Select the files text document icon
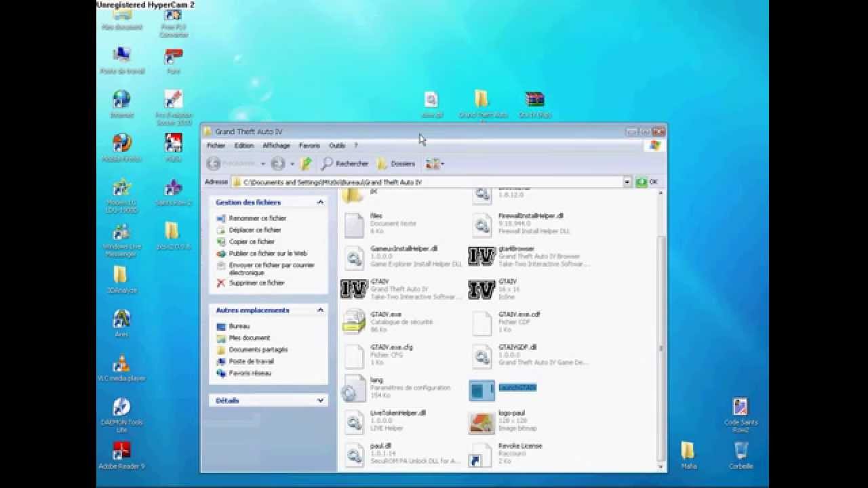868x488 pixels. coord(354,224)
